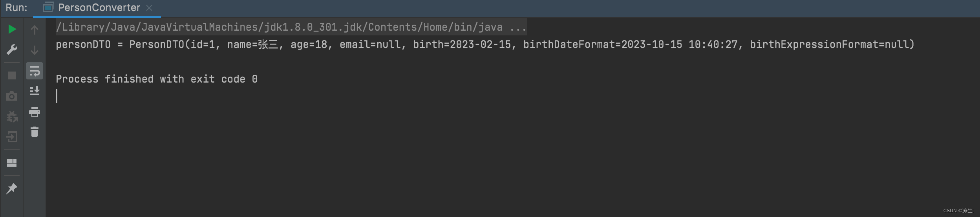Screen dimensions: 980x217
Task: Attach debugger using the bug icon
Action: point(12,116)
